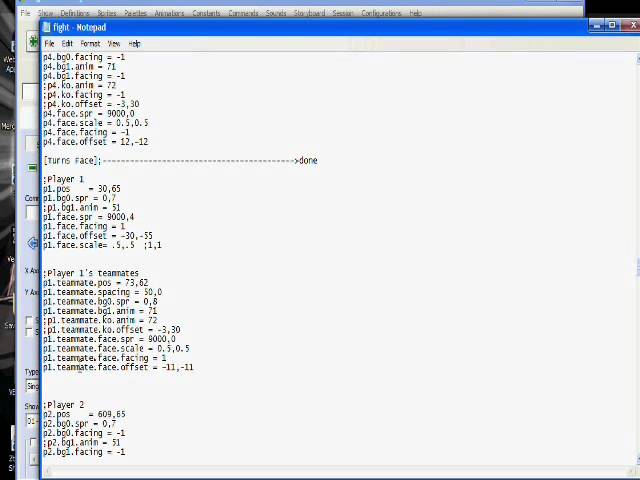Click the Notepad document icon in title bar
The height and width of the screenshot is (480, 640).
pos(47,27)
